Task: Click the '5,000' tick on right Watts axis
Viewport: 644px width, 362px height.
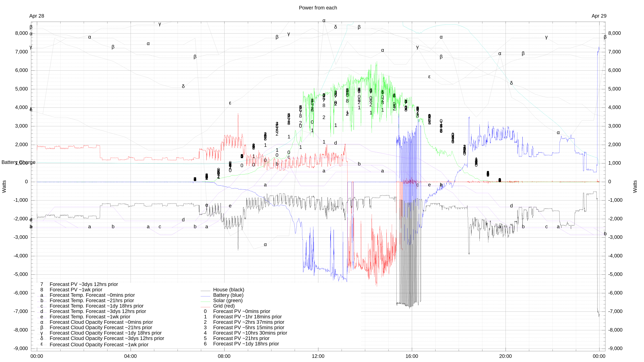Action: pos(614,89)
